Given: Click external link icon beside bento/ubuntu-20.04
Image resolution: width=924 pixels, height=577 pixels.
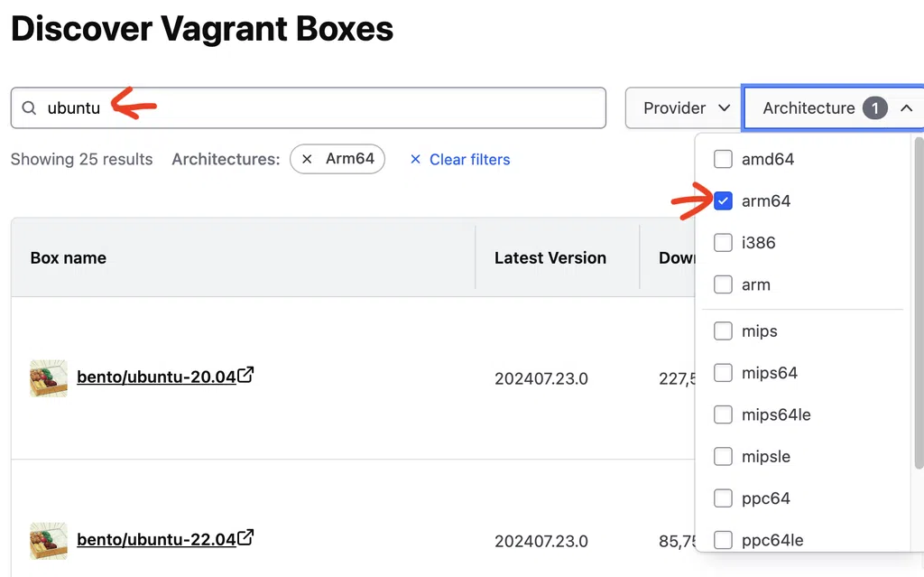Looking at the screenshot, I should tap(245, 375).
